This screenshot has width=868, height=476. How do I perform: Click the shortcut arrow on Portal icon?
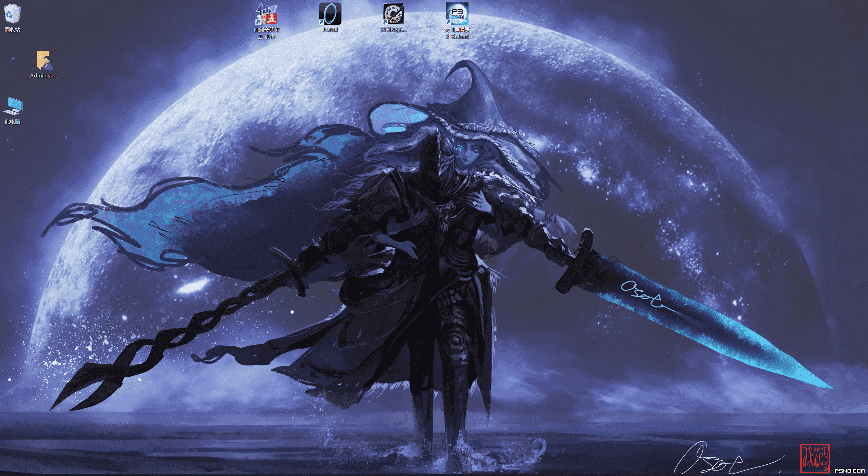(322, 22)
